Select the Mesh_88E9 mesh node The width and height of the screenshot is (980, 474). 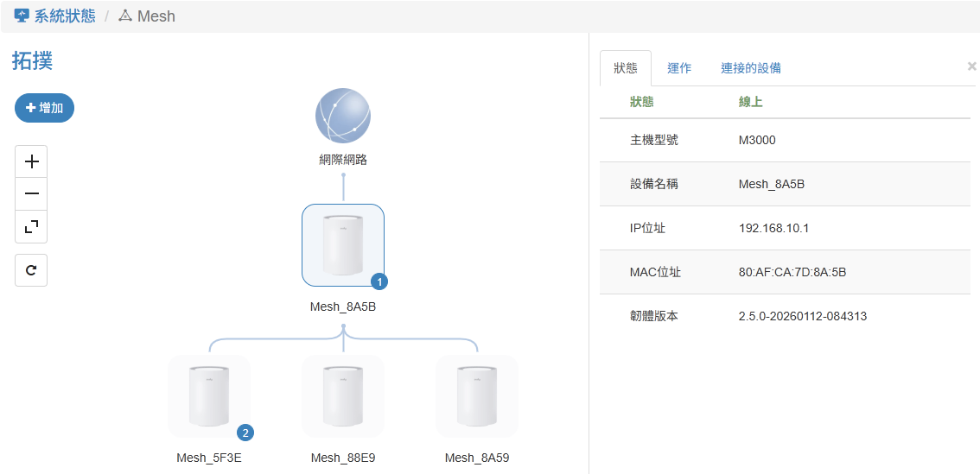coord(343,395)
